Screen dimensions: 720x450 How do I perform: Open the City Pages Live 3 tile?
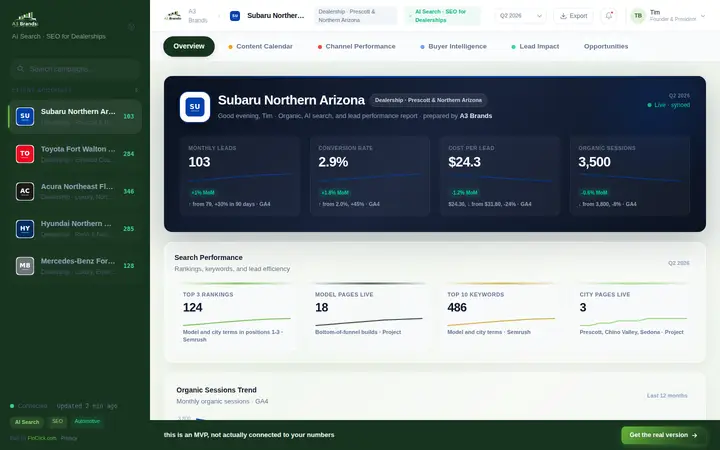[633, 316]
